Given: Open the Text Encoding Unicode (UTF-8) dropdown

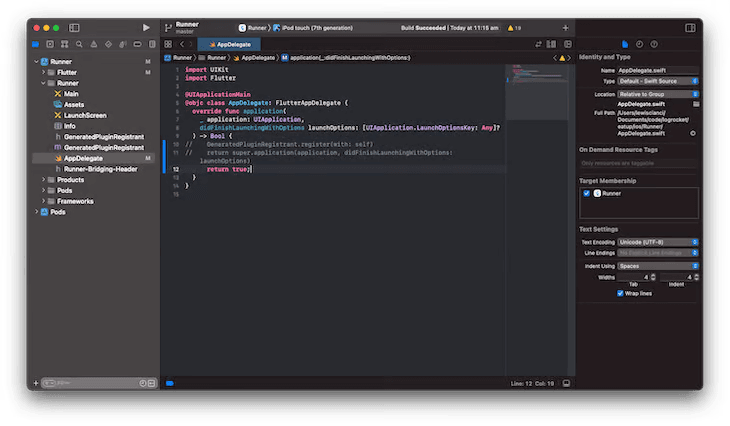Looking at the screenshot, I should point(657,241).
